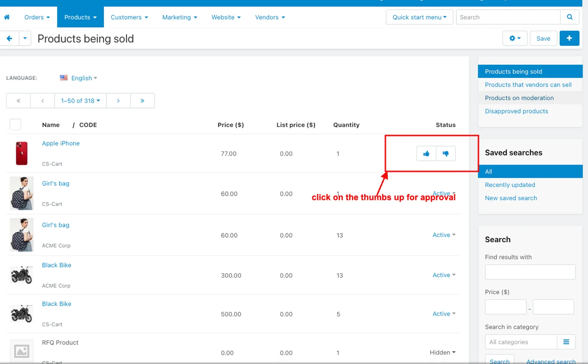This screenshot has width=588, height=364.
Task: Change status of 300.00 Black Bike
Action: click(x=444, y=275)
